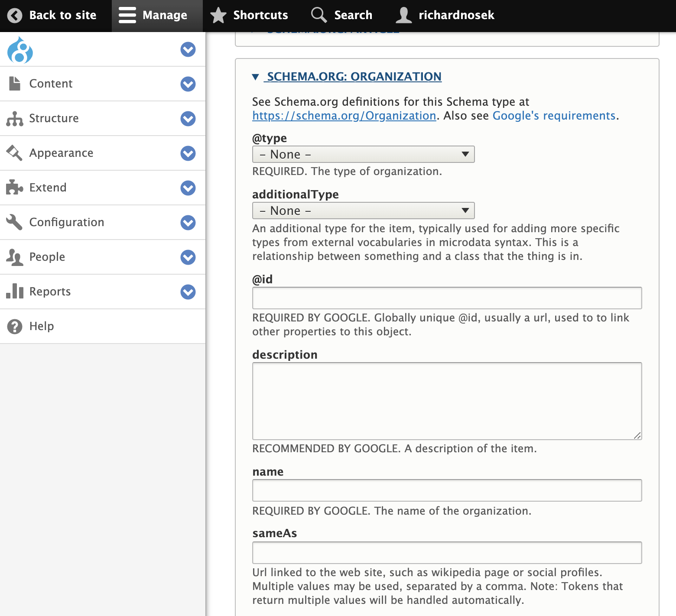The height and width of the screenshot is (616, 676).
Task: Click the Reports bar chart icon
Action: coord(15,291)
